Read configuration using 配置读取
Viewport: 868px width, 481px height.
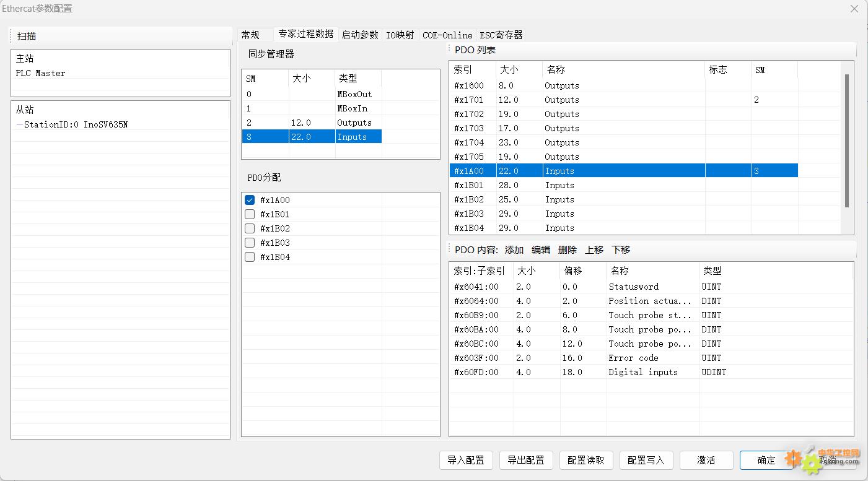click(586, 460)
